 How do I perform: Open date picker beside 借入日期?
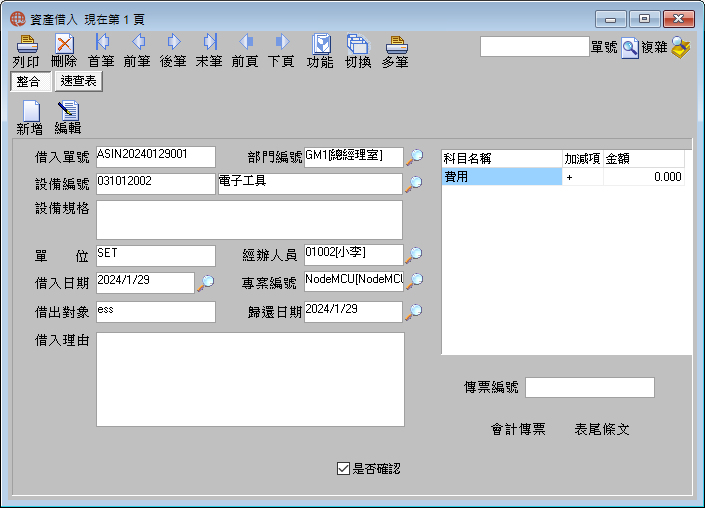[206, 283]
